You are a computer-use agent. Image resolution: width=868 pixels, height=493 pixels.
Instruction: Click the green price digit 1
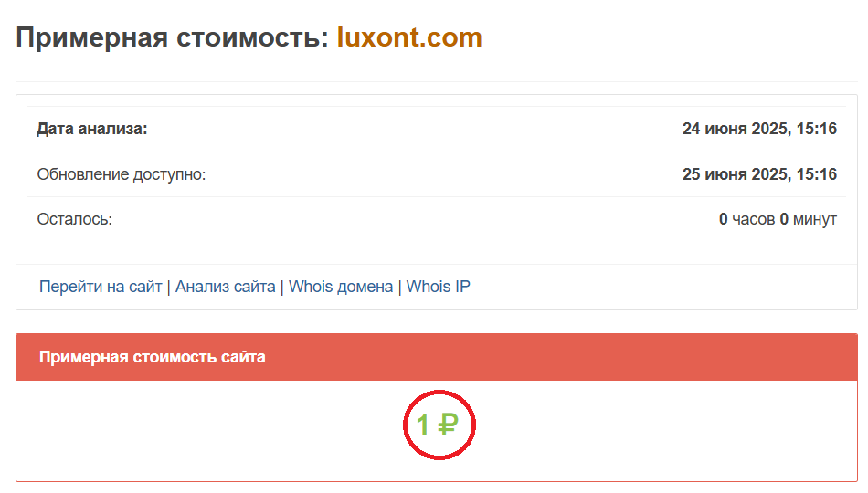423,425
